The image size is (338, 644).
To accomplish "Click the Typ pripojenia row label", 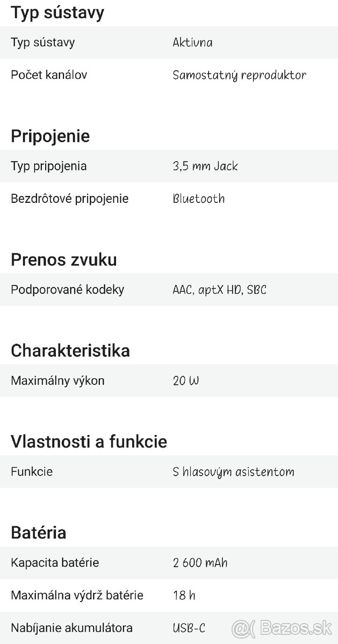I will click(49, 166).
